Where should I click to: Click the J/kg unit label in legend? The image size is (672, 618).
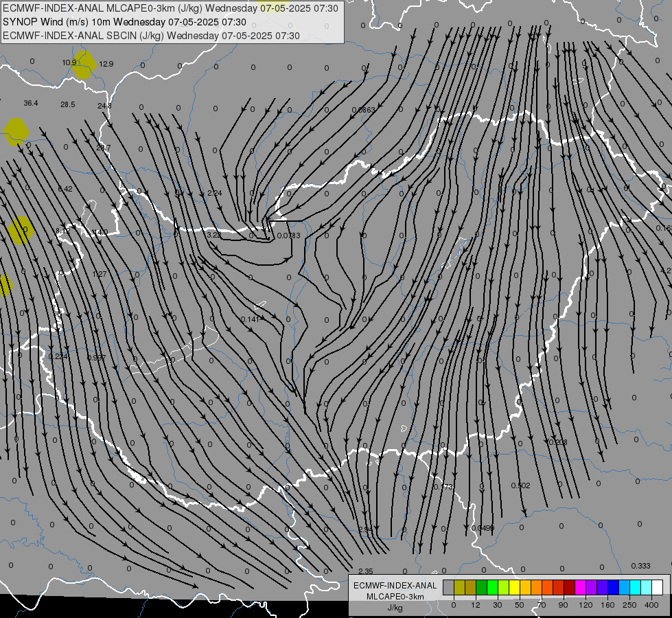pos(395,608)
